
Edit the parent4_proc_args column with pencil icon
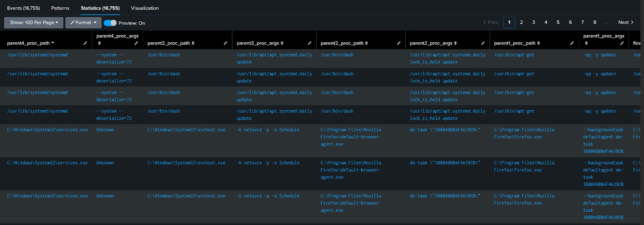pos(136,43)
